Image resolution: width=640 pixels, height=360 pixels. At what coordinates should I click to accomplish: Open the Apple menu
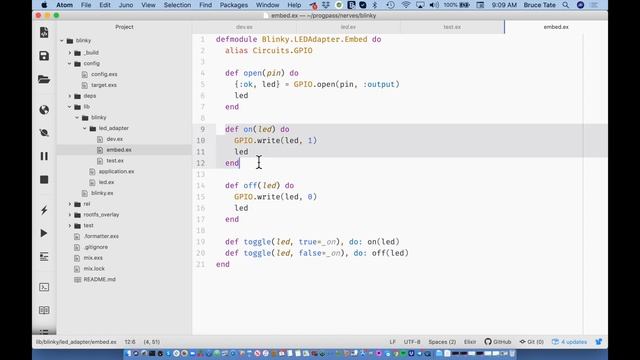click(x=44, y=5)
